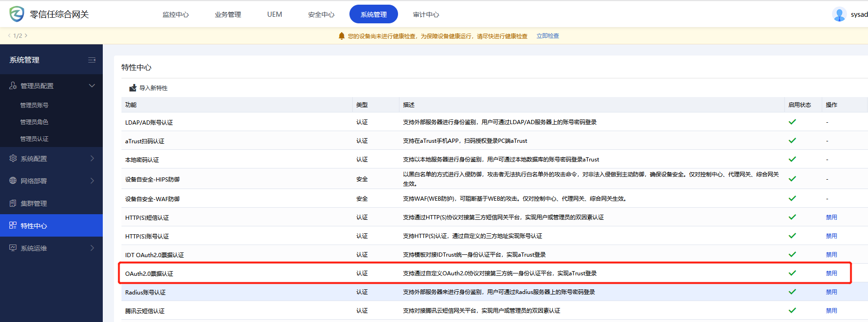
Task: Click the Feature Center grid icon
Action: [13, 225]
